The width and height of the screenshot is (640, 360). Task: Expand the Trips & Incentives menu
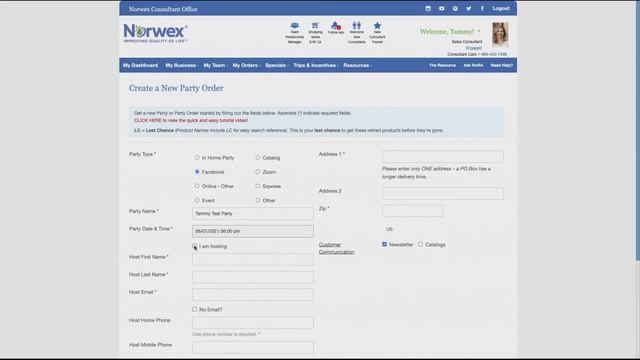(x=316, y=65)
